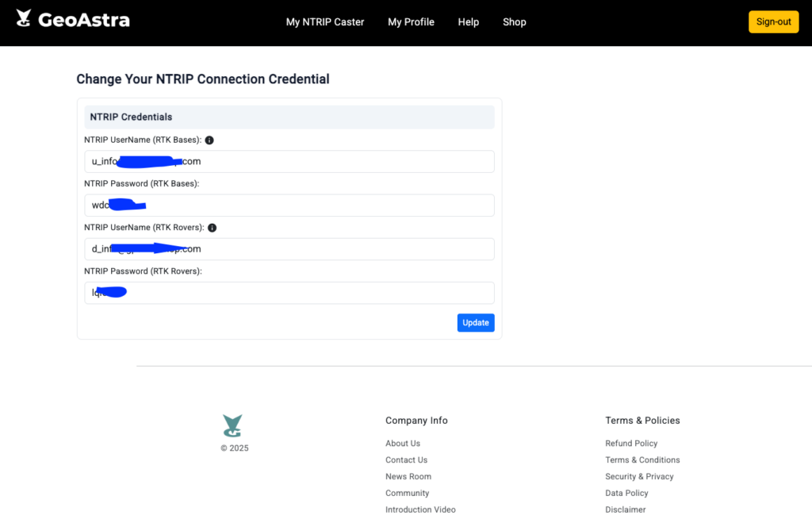This screenshot has width=812, height=519.
Task: Open My NTRIP Caster menu item
Action: 325,22
